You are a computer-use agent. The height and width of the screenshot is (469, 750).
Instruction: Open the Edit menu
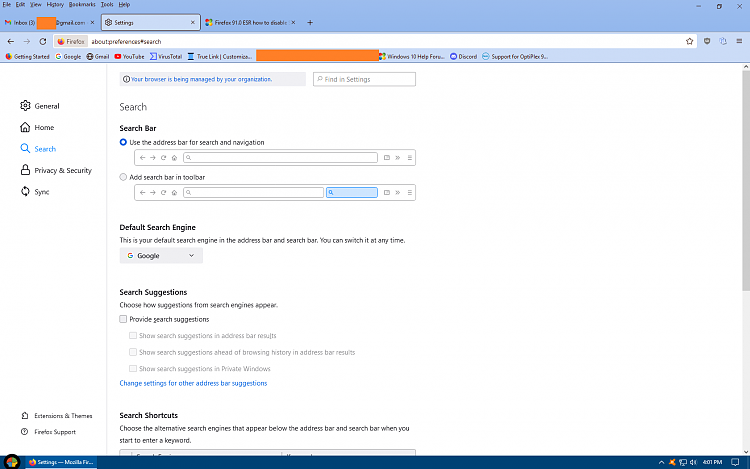click(20, 4)
